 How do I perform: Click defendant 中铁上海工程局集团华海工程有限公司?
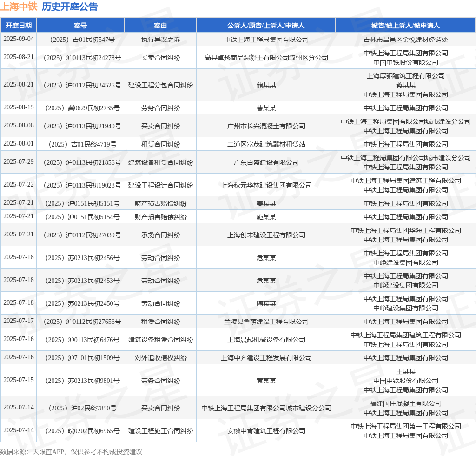405,231
